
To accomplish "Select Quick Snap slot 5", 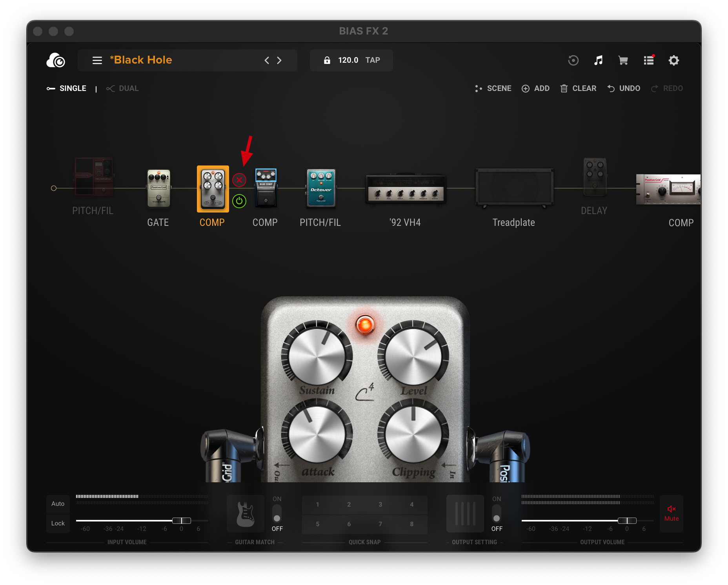I will pyautogui.click(x=317, y=524).
